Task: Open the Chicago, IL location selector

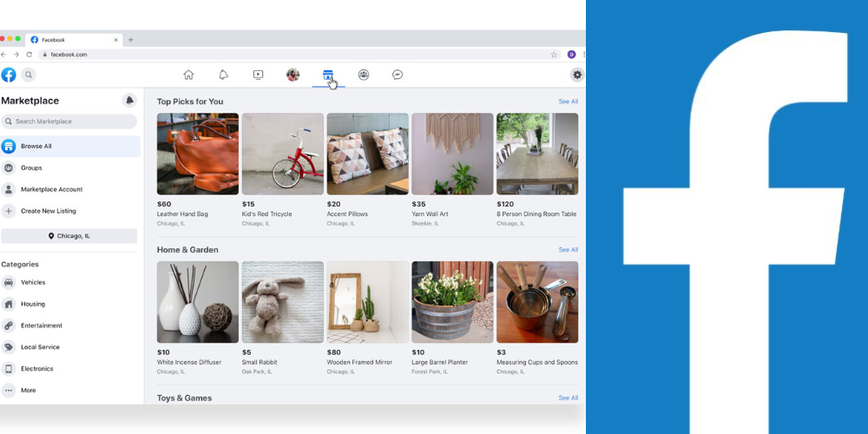Action: (69, 236)
